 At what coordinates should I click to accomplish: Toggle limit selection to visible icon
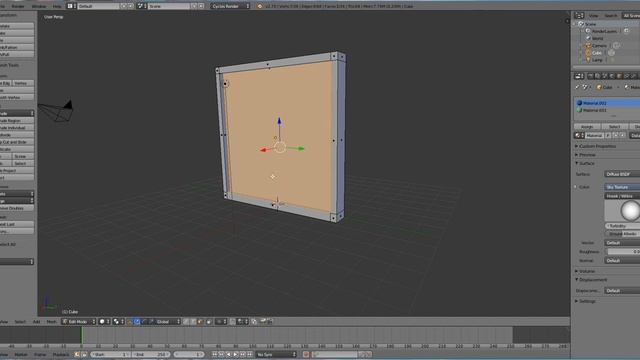[x=209, y=322]
